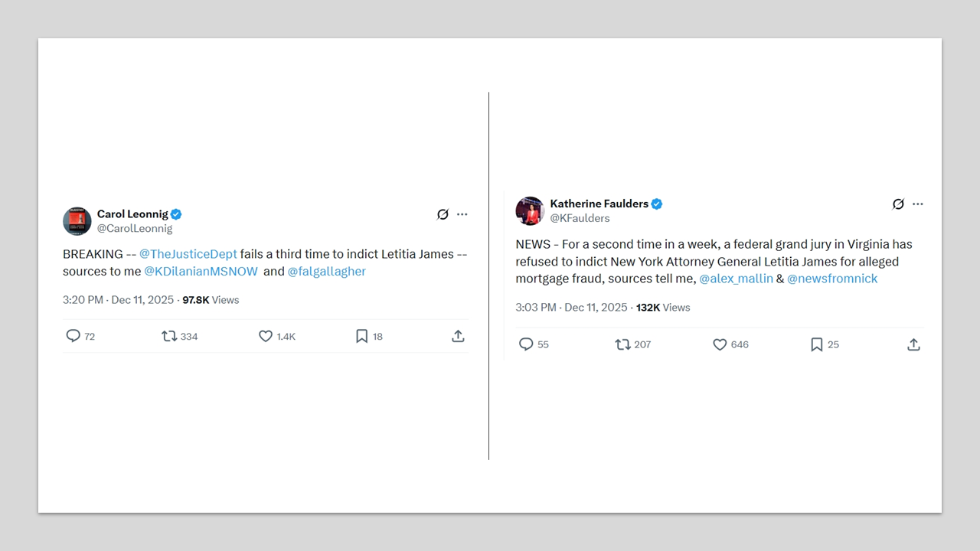
Task: Click Grok icon on Katherine Faulders' tweet
Action: coord(898,204)
